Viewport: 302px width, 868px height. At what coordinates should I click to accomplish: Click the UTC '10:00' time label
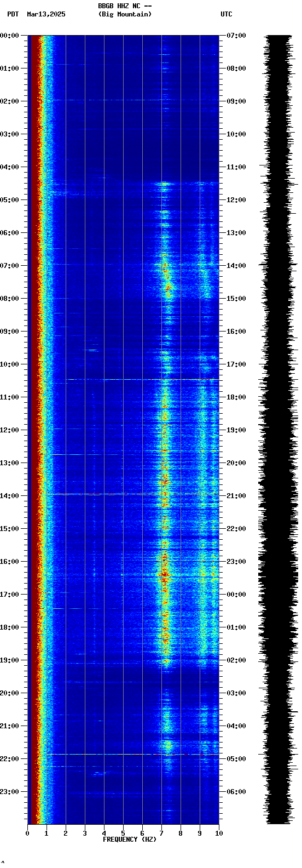click(236, 134)
